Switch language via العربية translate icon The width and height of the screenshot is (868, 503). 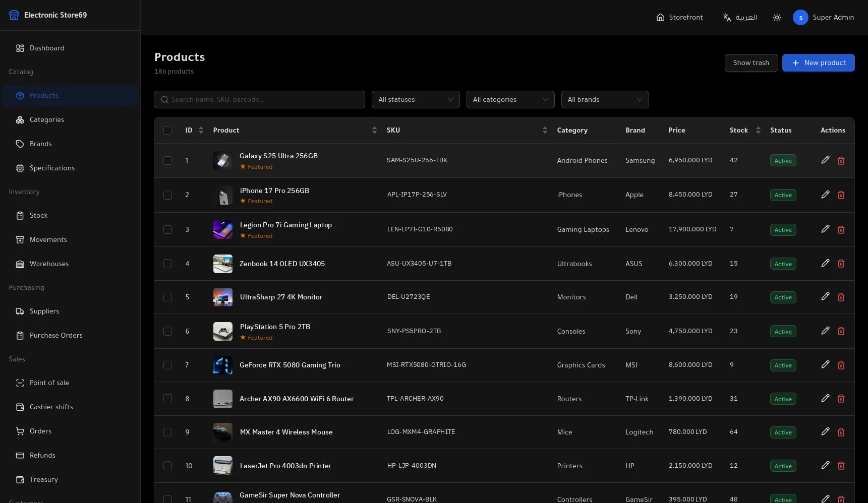[740, 18]
